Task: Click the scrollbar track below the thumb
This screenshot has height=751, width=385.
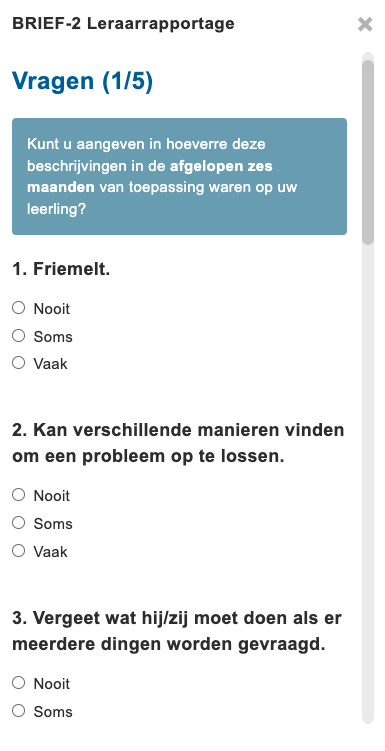Action: click(368, 484)
